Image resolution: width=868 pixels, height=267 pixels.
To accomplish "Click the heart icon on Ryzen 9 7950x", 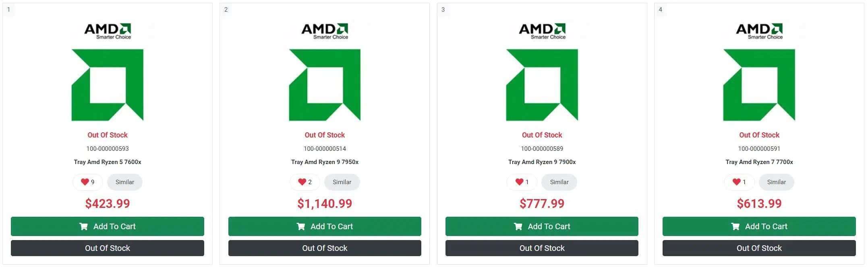I will coord(305,182).
